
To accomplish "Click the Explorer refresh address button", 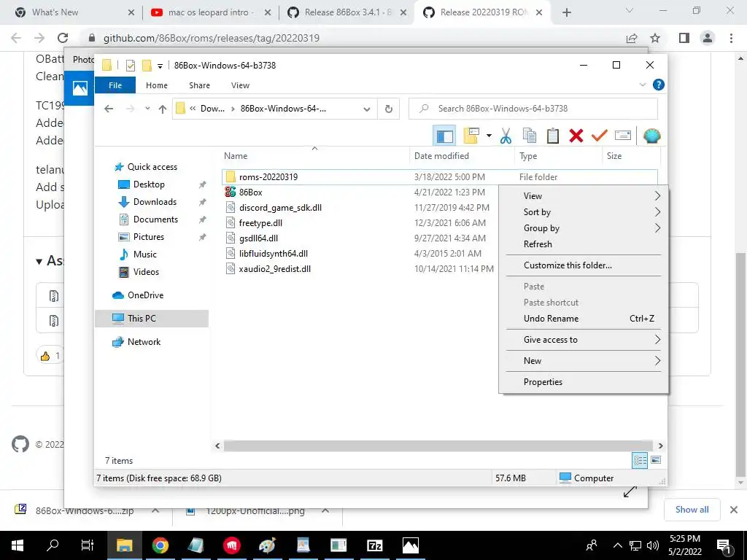I will [389, 109].
